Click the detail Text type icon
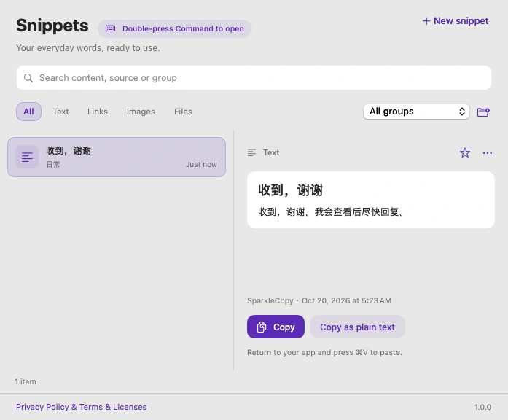Screen dimensions: 508x420 (251, 152)
